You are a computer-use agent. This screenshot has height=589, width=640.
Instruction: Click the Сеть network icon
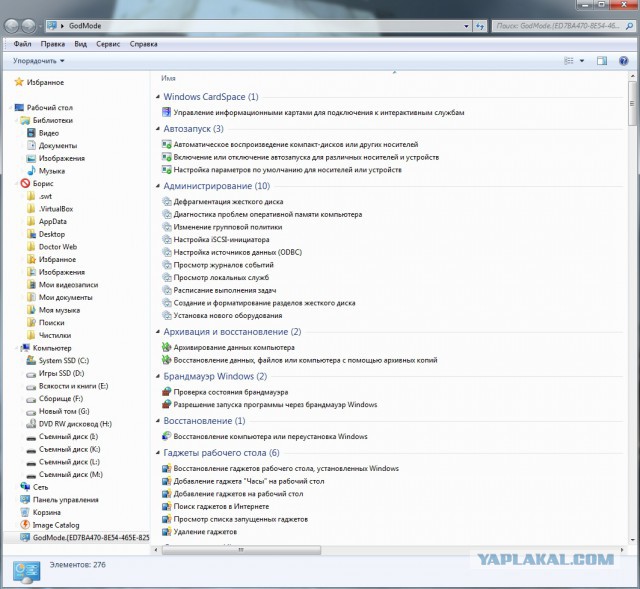(25, 487)
